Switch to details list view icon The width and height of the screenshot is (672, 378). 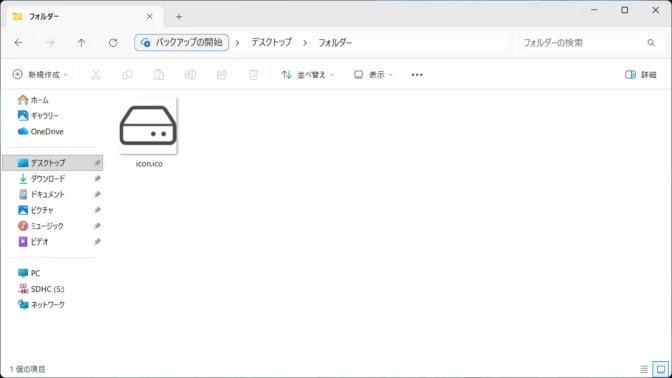(x=644, y=369)
